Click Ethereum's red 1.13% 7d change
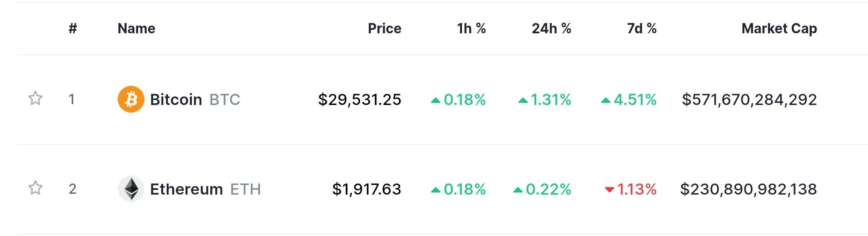Image resolution: width=868 pixels, height=236 pixels. coord(631,189)
